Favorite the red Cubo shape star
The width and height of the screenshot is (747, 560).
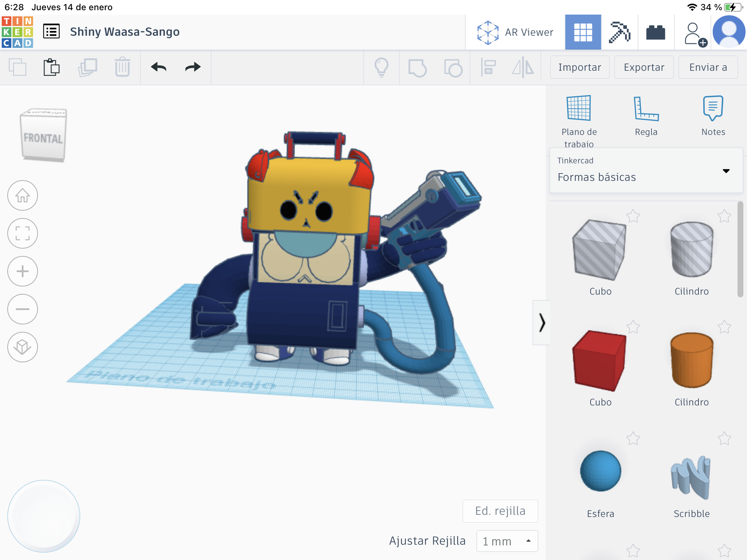tap(633, 327)
